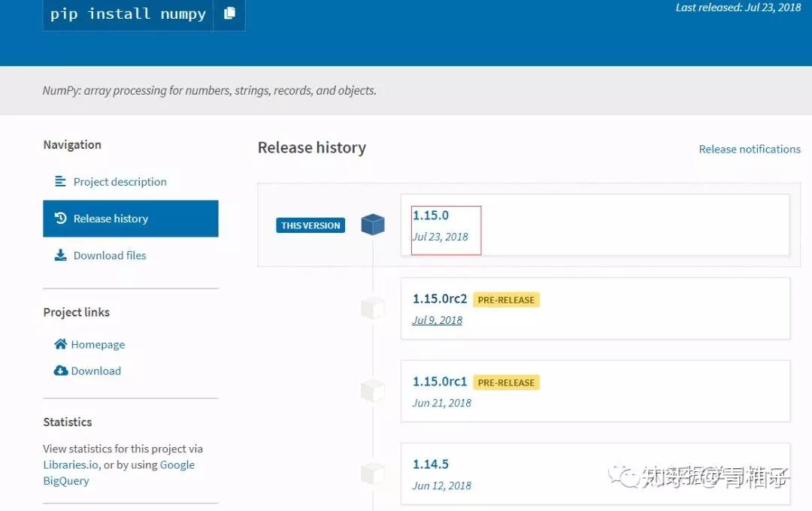812x511 pixels.
Task: Click the Download cloud icon under Project links
Action: click(60, 370)
